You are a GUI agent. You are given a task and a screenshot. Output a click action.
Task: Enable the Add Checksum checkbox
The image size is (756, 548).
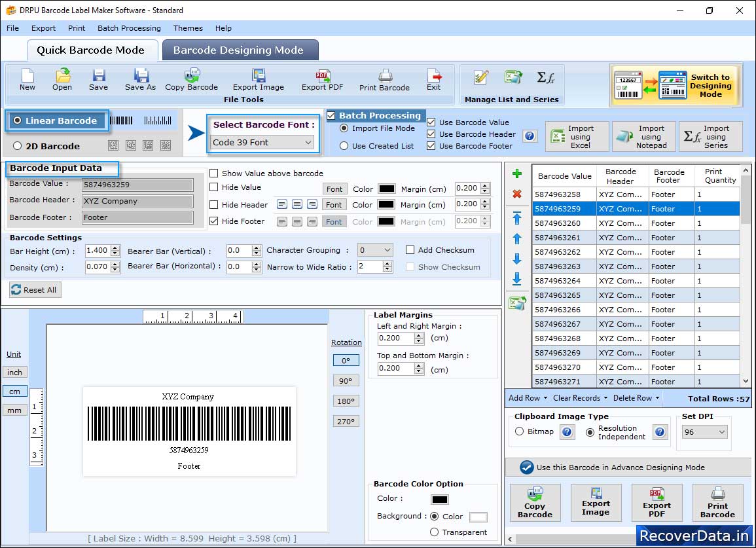(x=410, y=250)
